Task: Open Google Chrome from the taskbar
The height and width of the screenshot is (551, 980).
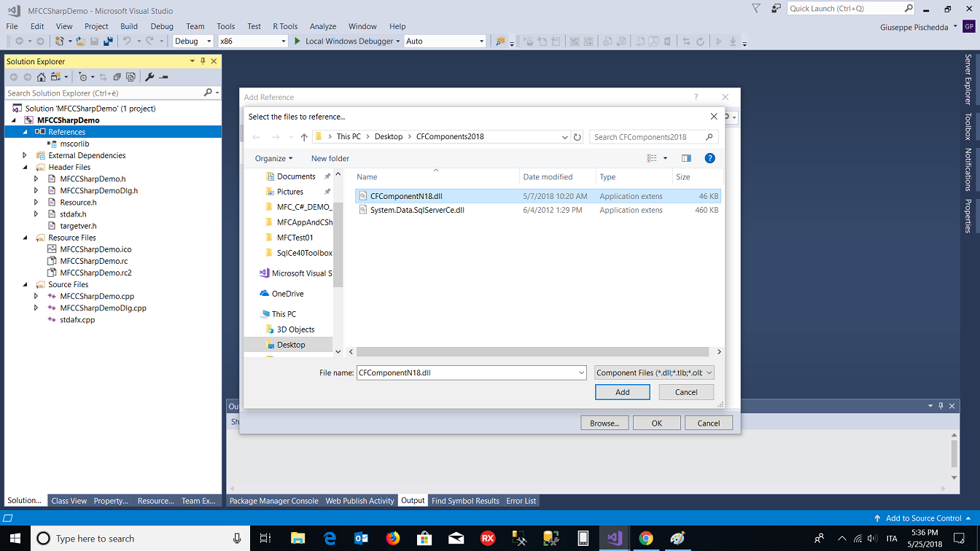Action: [x=645, y=539]
